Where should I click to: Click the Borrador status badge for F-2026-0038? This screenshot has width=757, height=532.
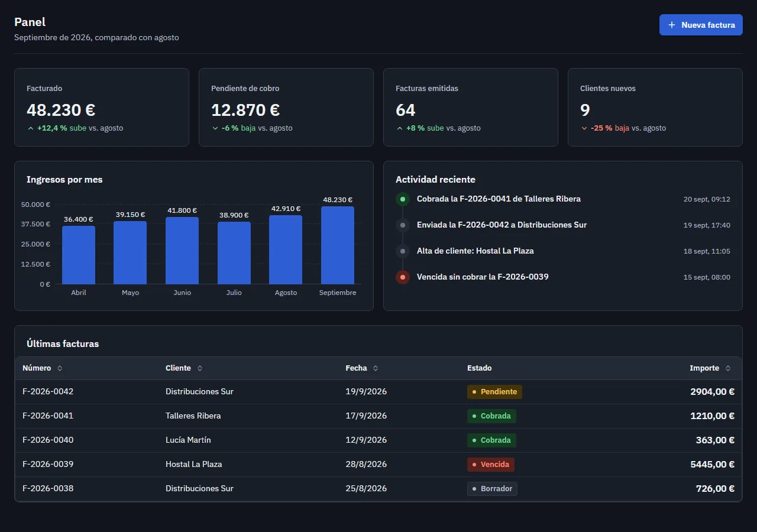click(492, 489)
